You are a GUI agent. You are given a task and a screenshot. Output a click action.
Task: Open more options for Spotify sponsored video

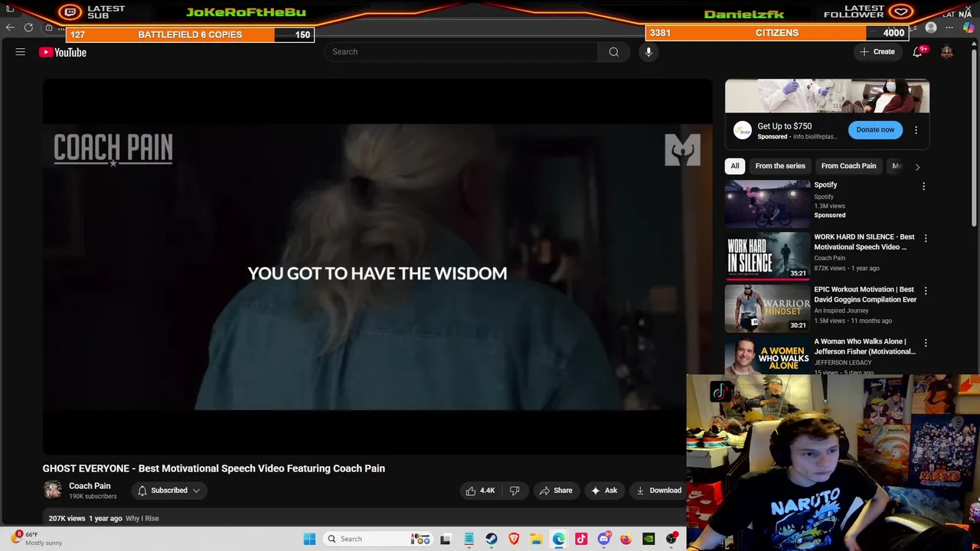[923, 186]
